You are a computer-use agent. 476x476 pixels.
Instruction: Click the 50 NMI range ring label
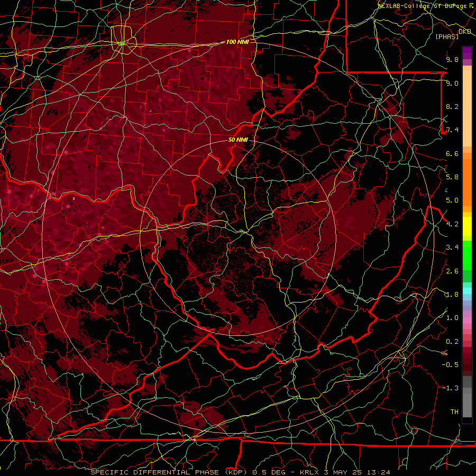pos(238,140)
